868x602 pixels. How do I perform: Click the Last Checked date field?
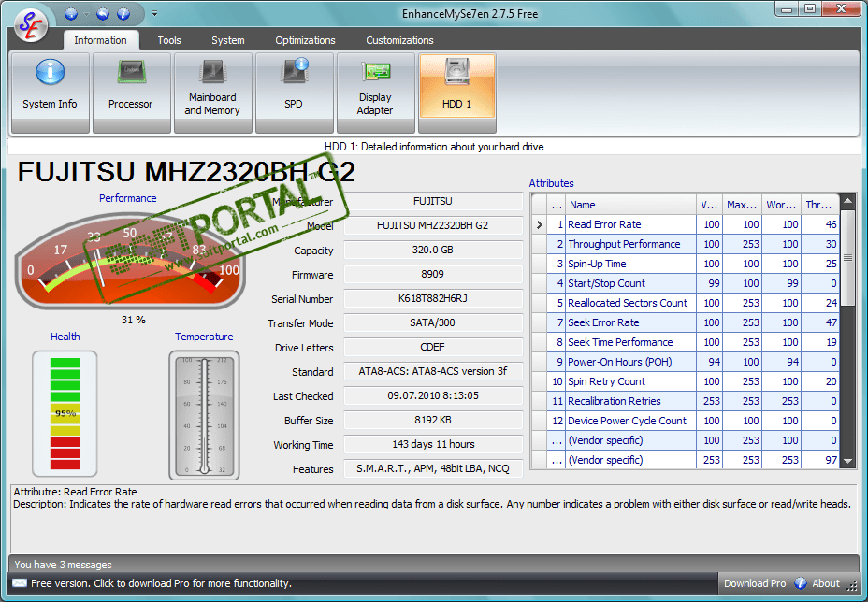coord(433,396)
